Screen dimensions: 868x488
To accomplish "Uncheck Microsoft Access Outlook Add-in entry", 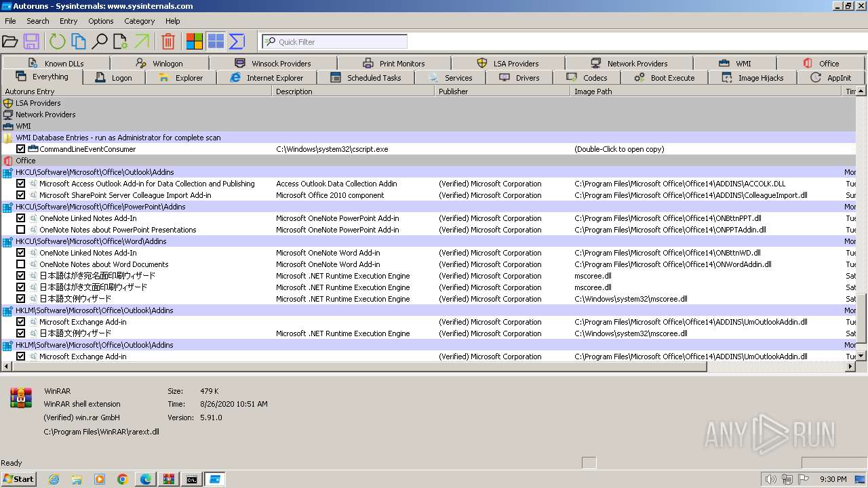I will click(x=21, y=184).
